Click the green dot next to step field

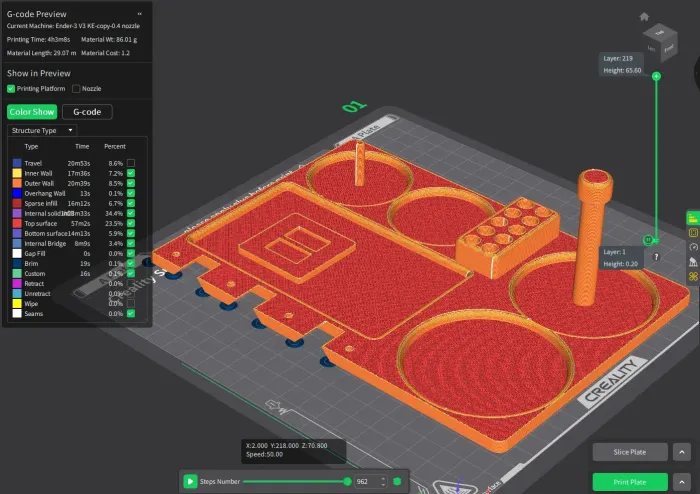399,481
